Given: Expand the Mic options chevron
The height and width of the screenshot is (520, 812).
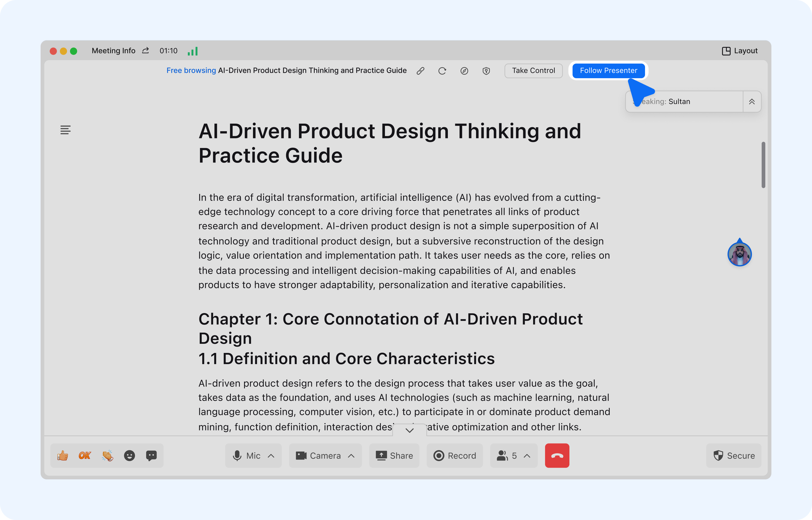Looking at the screenshot, I should point(271,456).
